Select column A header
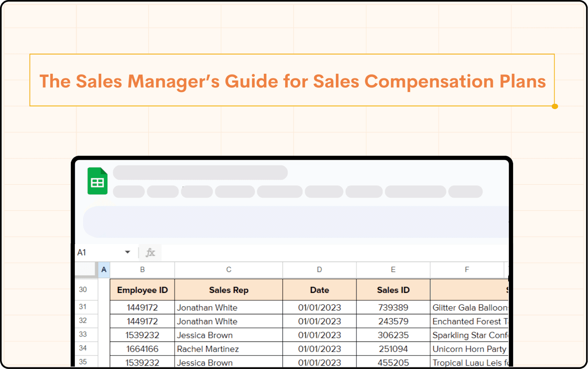Screen dimensions: 588x369 click(104, 270)
